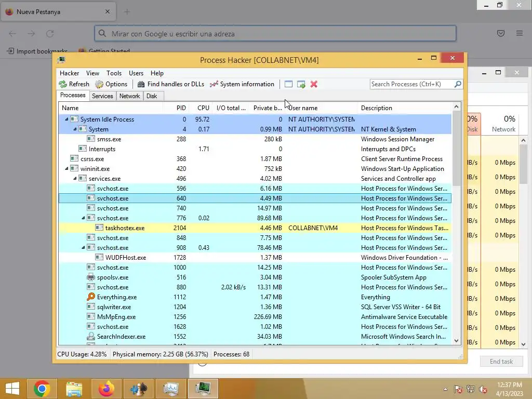The width and height of the screenshot is (532, 399).
Task: Click the Everything.exe magnifier icon
Action: tap(90, 297)
